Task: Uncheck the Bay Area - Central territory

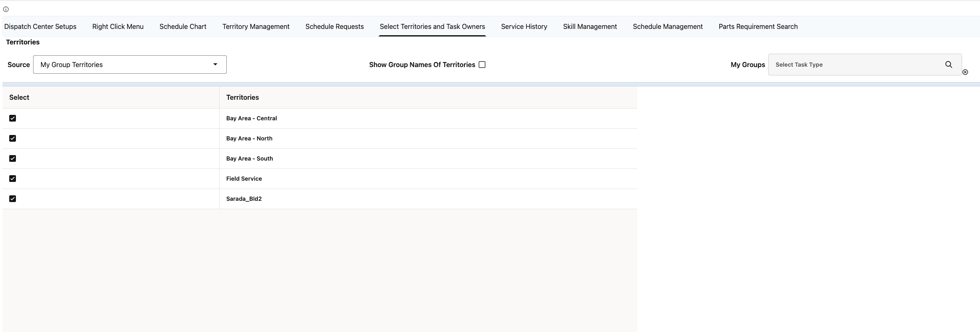Action: pyautogui.click(x=13, y=118)
